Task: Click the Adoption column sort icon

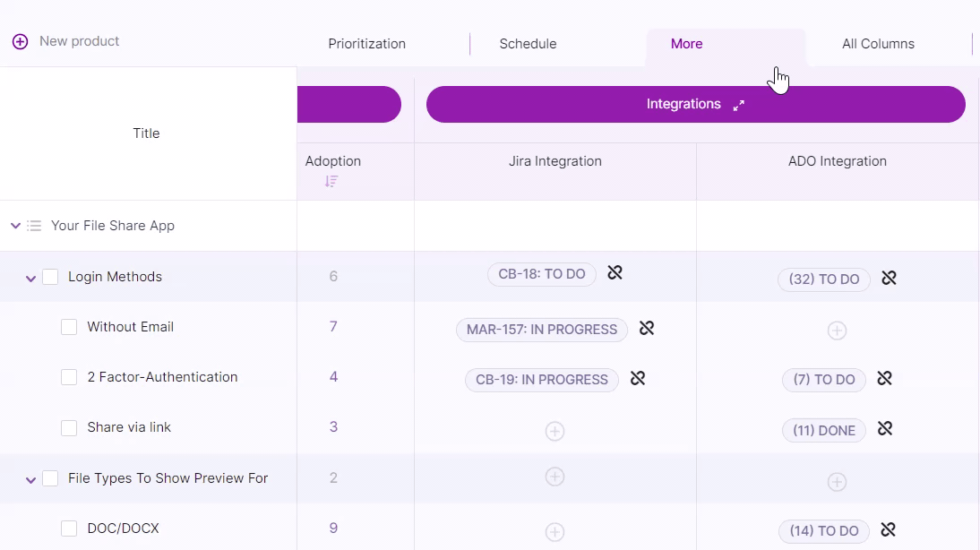Action: [331, 181]
